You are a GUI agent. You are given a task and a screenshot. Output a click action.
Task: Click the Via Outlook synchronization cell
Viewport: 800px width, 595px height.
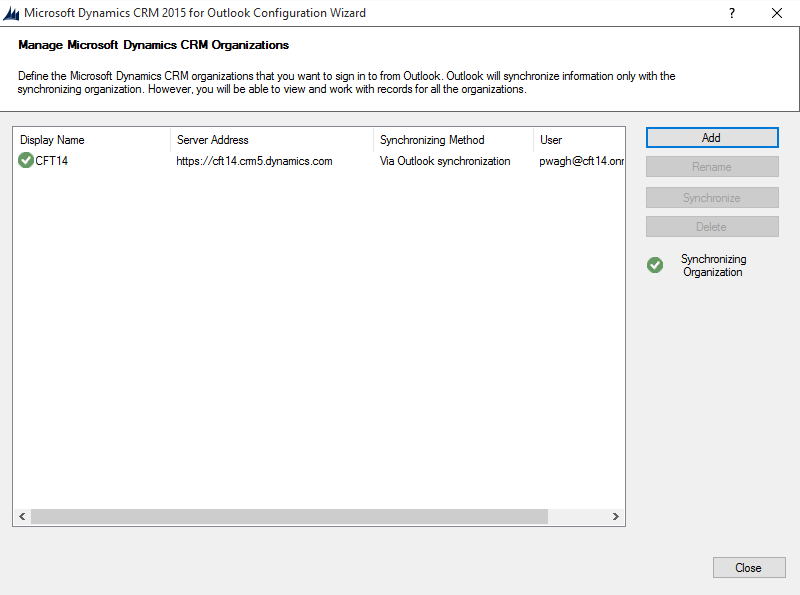445,161
